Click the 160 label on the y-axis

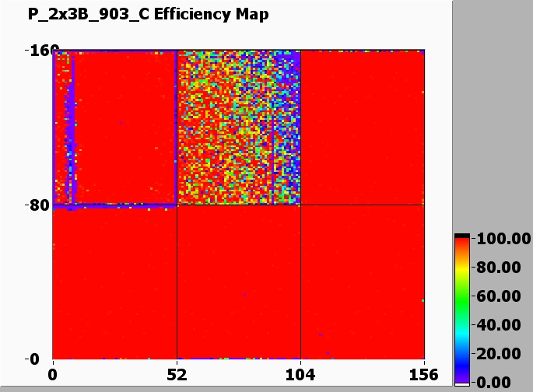pyautogui.click(x=36, y=51)
